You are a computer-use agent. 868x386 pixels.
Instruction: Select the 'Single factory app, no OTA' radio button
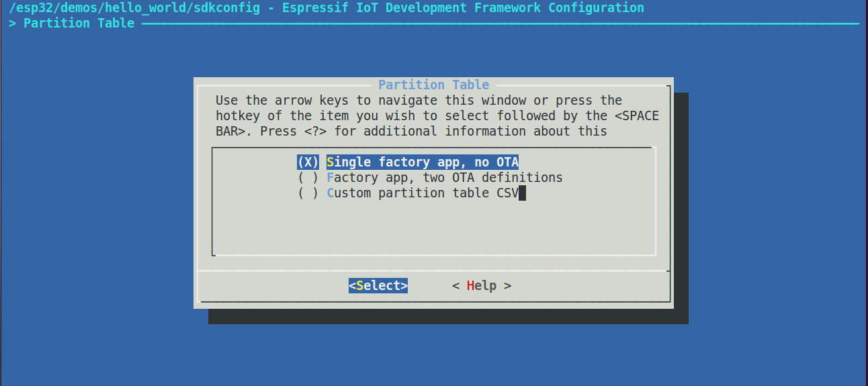[x=308, y=162]
